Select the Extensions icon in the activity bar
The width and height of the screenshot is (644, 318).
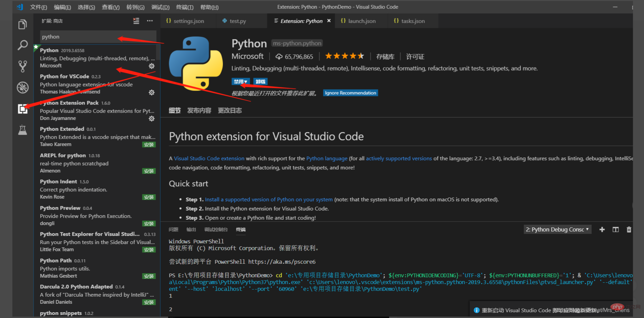[x=22, y=108]
